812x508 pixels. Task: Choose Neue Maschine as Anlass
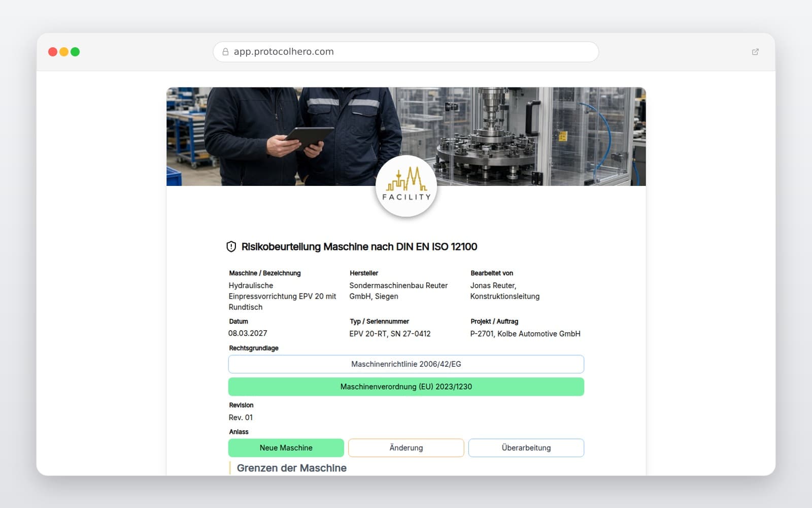[x=286, y=448]
